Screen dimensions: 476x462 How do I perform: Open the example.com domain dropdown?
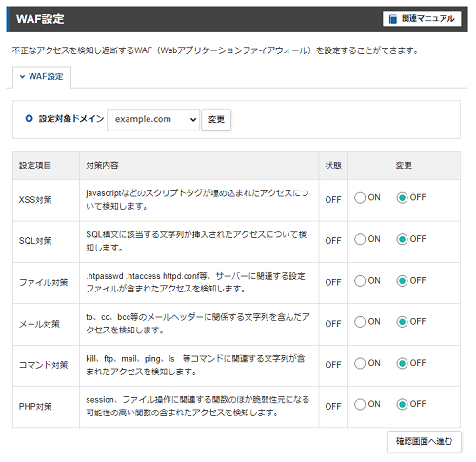[x=153, y=120]
